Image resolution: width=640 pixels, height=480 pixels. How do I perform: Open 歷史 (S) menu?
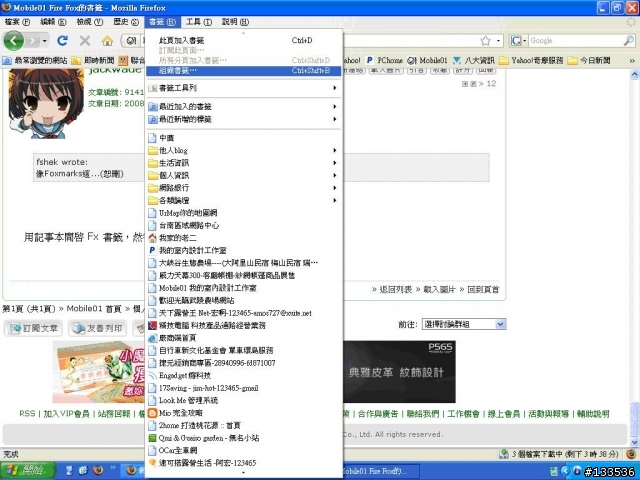tap(126, 22)
